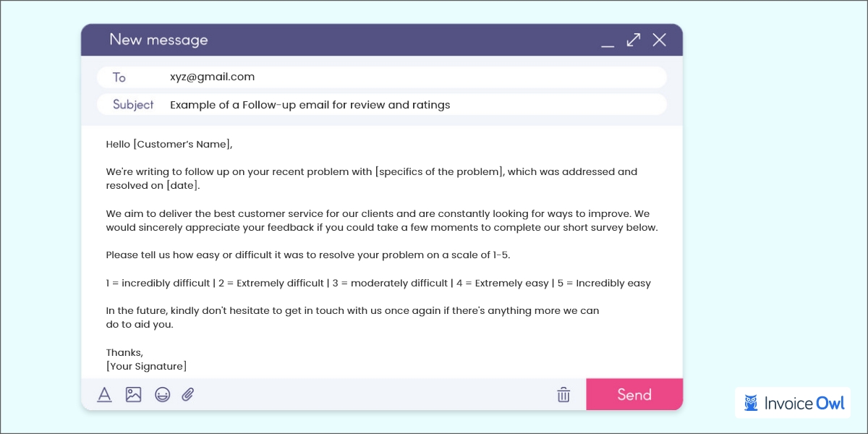Viewport: 868px width, 434px height.
Task: Click the 1-5 rating scale line
Action: click(x=378, y=283)
